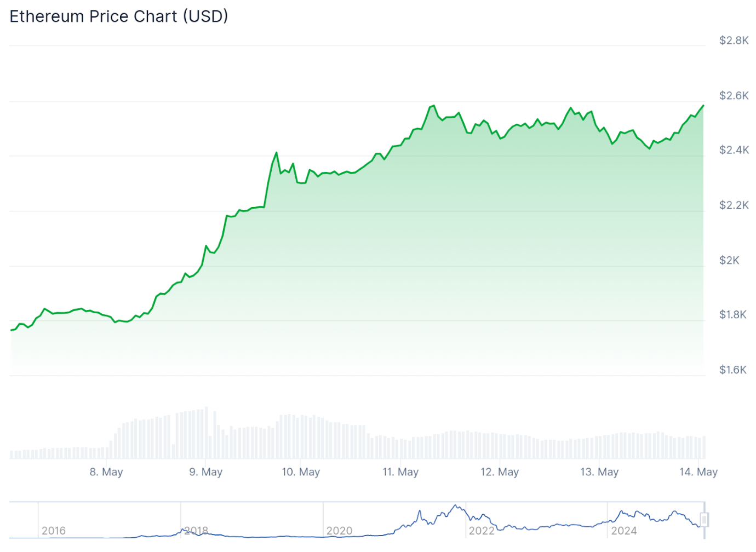The width and height of the screenshot is (756, 552).
Task: Select the 8. May date label
Action: [106, 472]
